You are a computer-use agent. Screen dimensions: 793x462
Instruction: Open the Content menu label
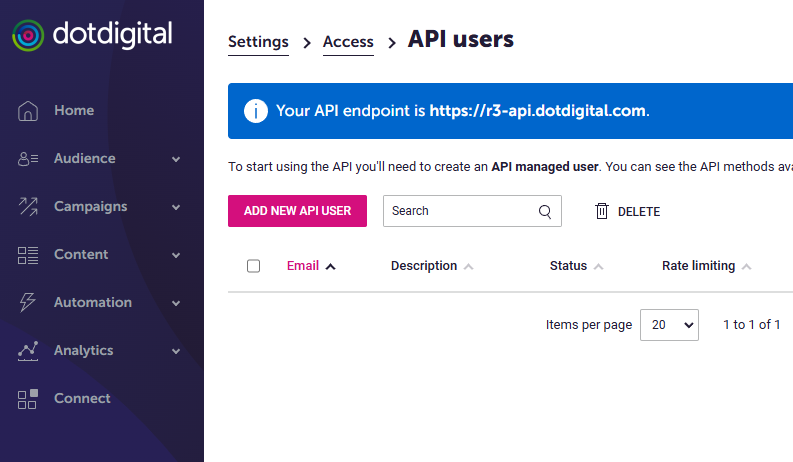click(81, 254)
